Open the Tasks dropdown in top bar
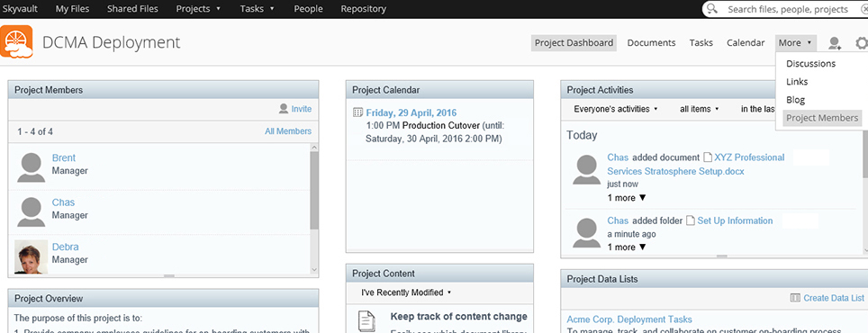This screenshot has height=333, width=868. coord(257,9)
